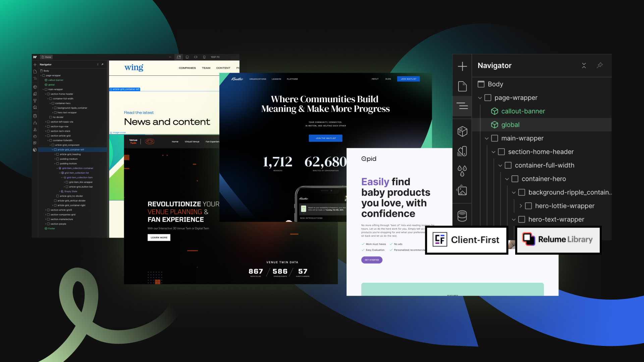Open the Pages panel icon
The height and width of the screenshot is (362, 644).
click(x=462, y=86)
